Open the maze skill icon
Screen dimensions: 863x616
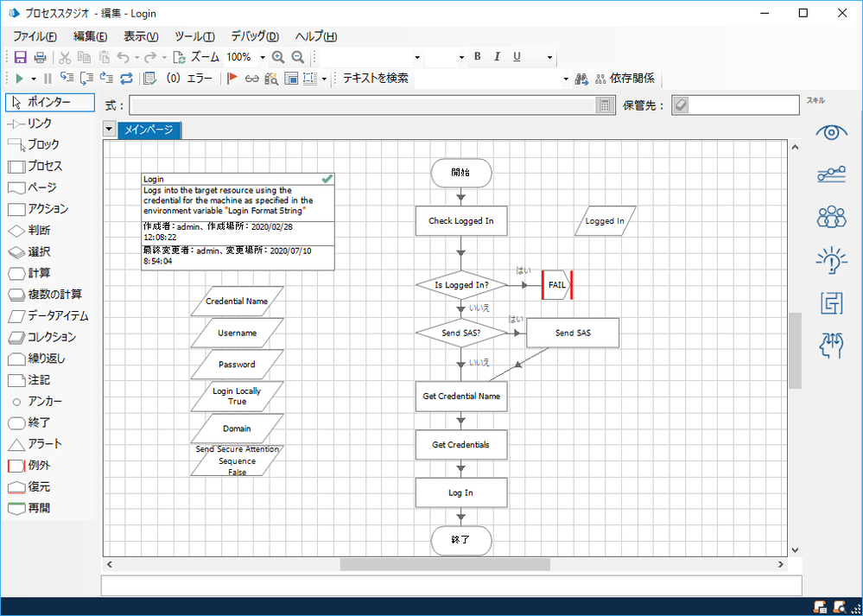[x=831, y=302]
